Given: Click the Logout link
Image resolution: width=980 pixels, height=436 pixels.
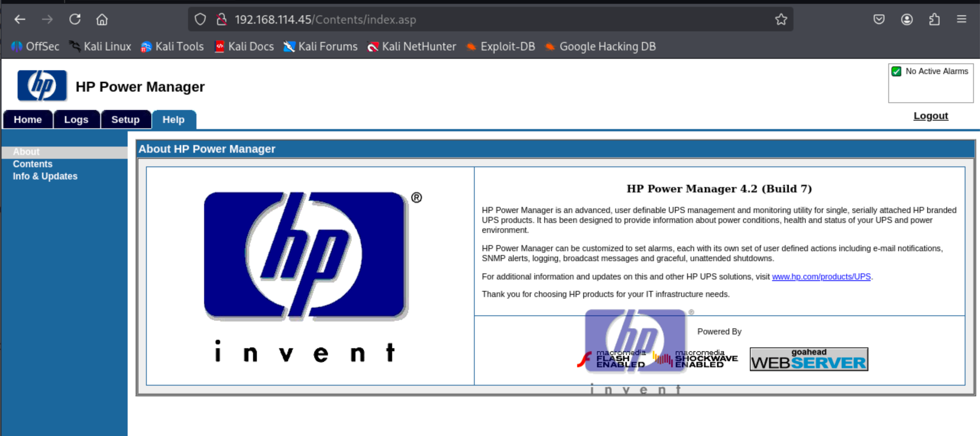Looking at the screenshot, I should pos(931,116).
